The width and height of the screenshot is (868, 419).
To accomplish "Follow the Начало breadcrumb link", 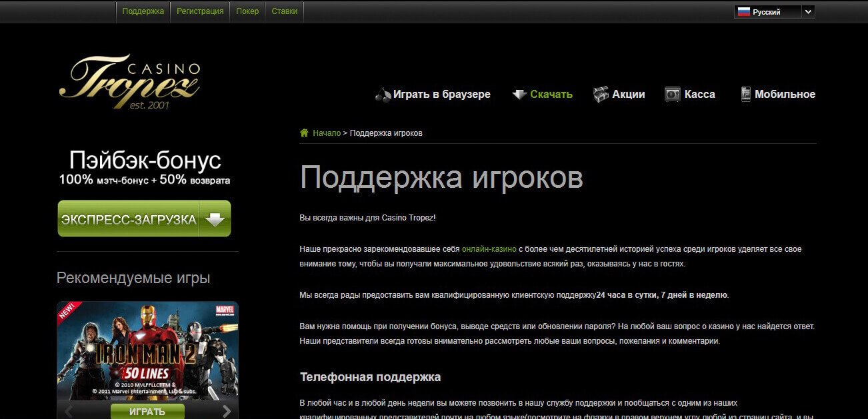I will click(x=327, y=133).
